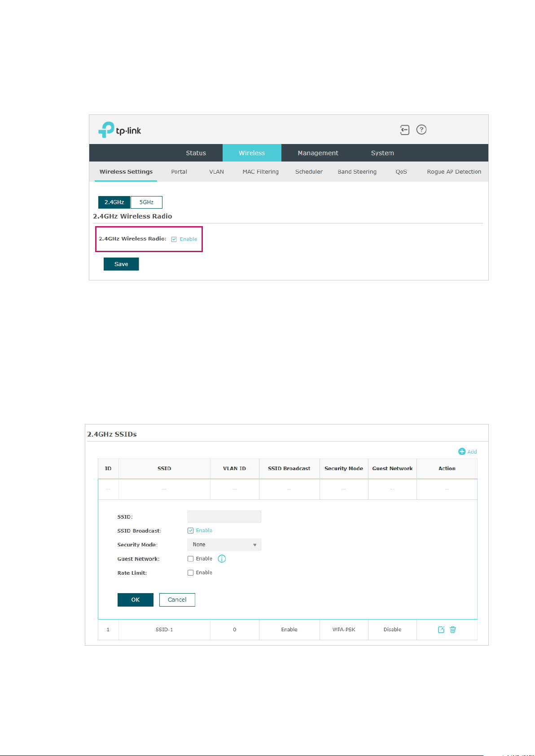
Task: Cancel the new SSID entry
Action: point(177,600)
